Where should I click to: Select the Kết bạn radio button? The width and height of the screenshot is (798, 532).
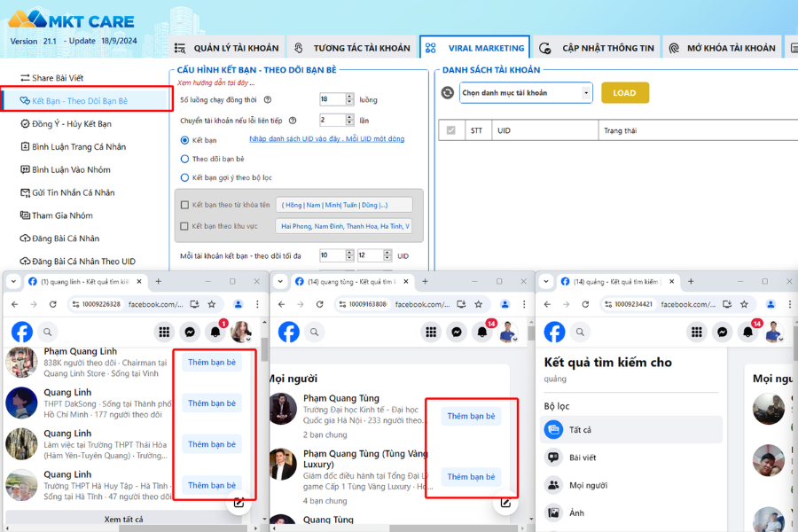tap(184, 140)
